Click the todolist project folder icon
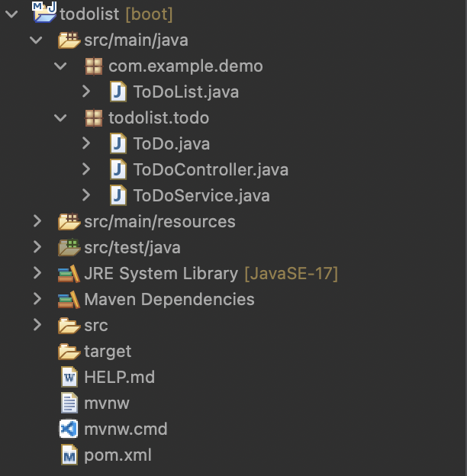Viewport: 467px width, 476px height. [x=44, y=12]
